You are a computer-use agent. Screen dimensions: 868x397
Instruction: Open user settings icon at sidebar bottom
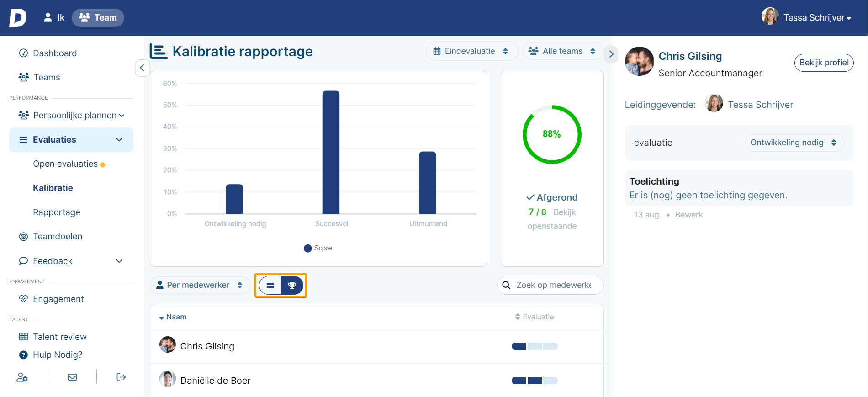click(x=22, y=377)
